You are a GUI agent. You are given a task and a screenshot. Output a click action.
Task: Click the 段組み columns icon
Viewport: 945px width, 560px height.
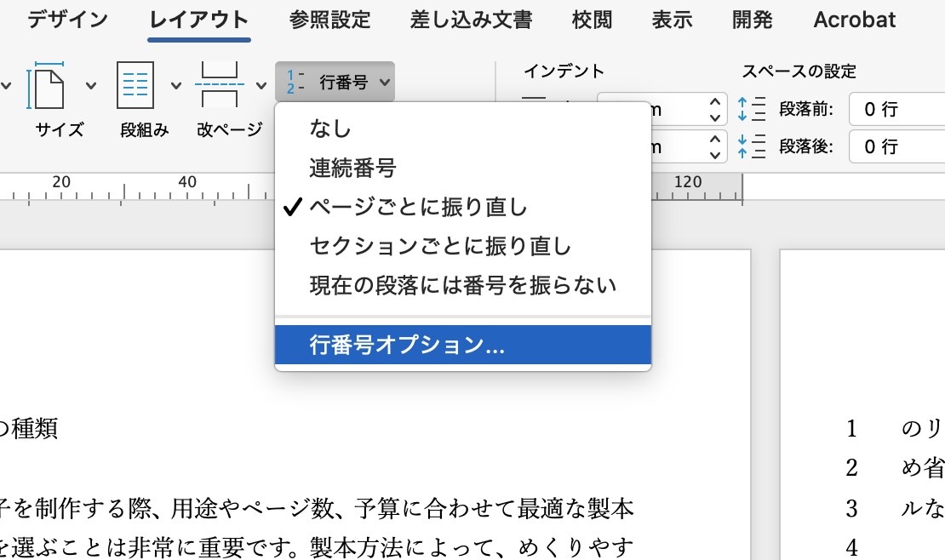click(x=135, y=86)
